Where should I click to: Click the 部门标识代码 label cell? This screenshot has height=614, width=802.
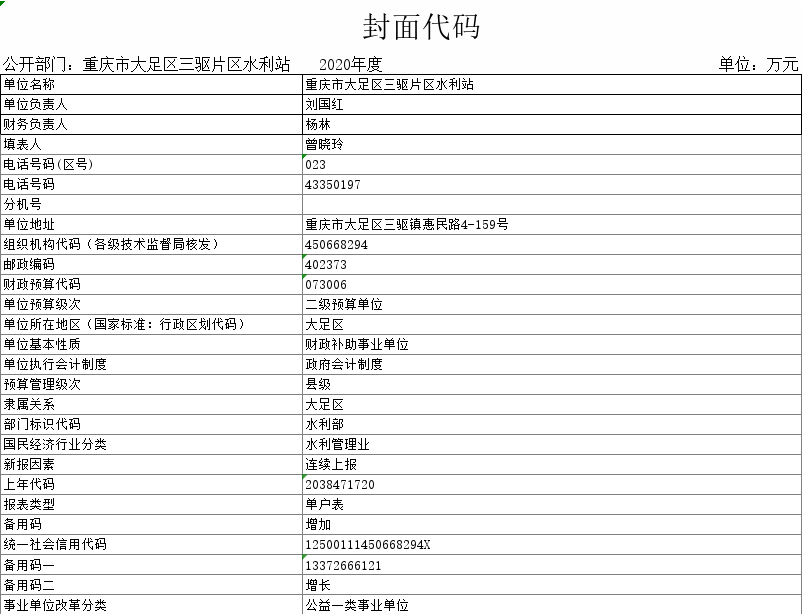pos(152,424)
